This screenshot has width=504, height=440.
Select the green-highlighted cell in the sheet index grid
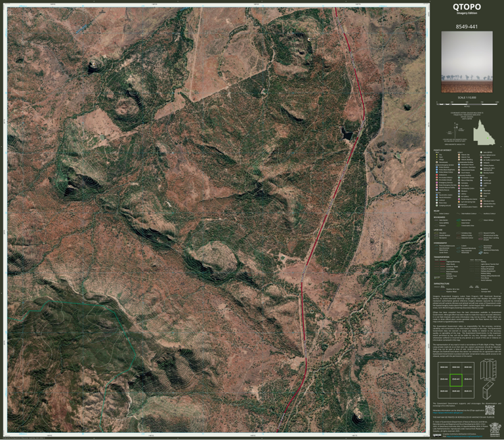[x=456, y=379]
